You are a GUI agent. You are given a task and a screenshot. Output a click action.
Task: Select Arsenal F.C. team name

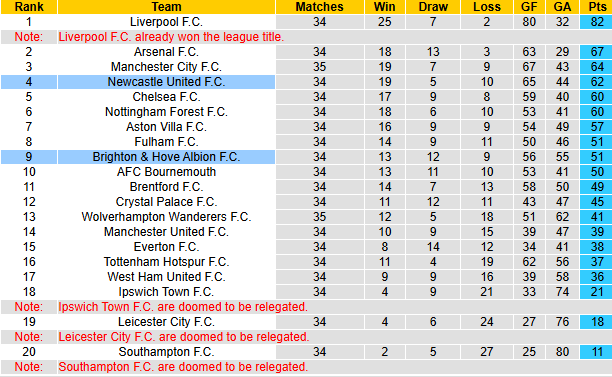pyautogui.click(x=166, y=52)
